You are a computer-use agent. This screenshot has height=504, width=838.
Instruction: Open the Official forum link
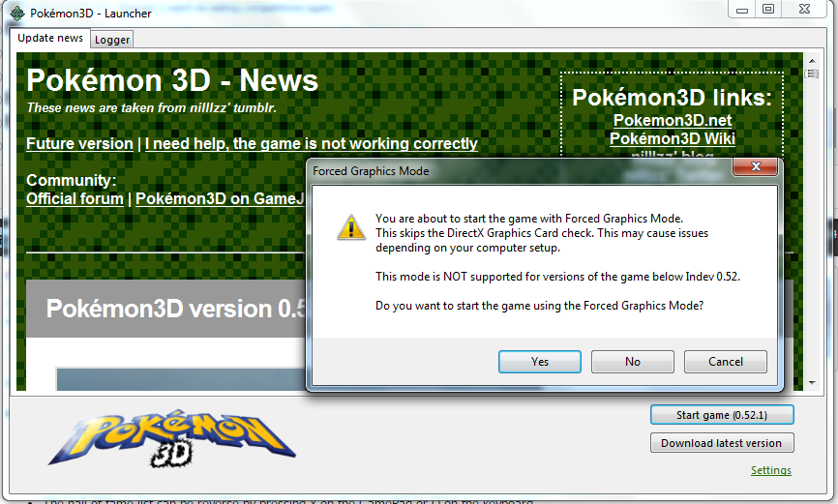click(75, 198)
